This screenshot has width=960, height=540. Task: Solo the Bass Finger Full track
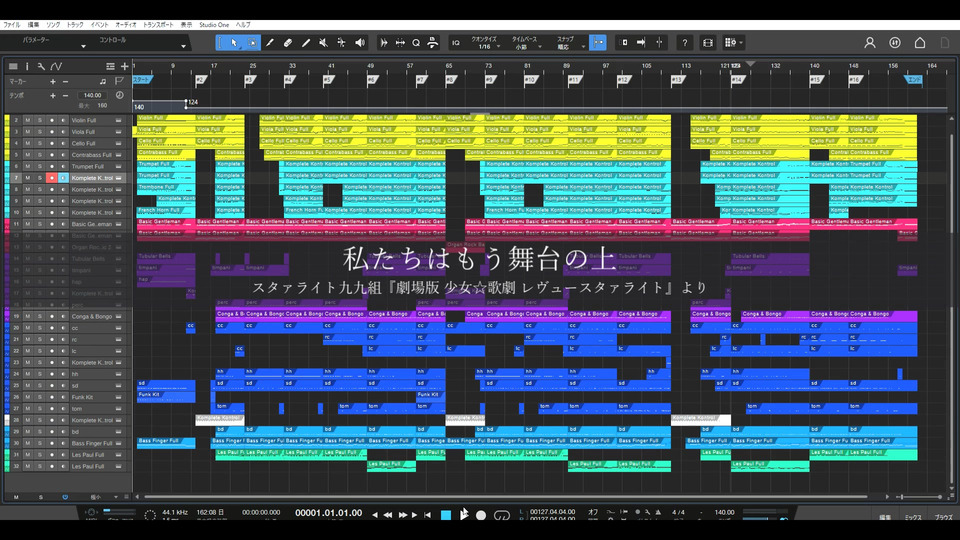point(40,443)
